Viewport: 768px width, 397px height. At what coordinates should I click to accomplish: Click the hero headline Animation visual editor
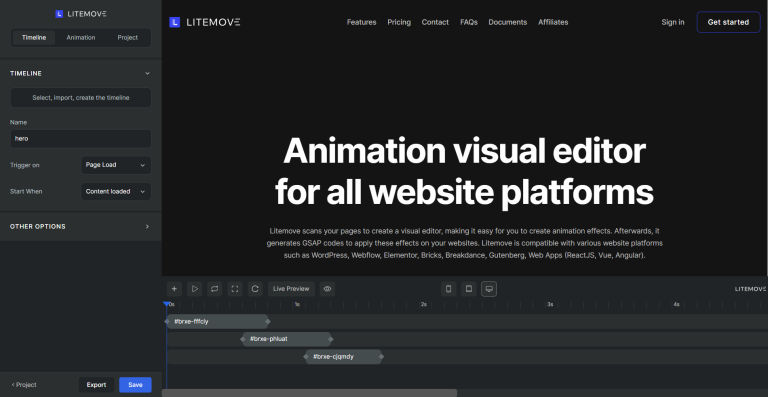tap(464, 151)
